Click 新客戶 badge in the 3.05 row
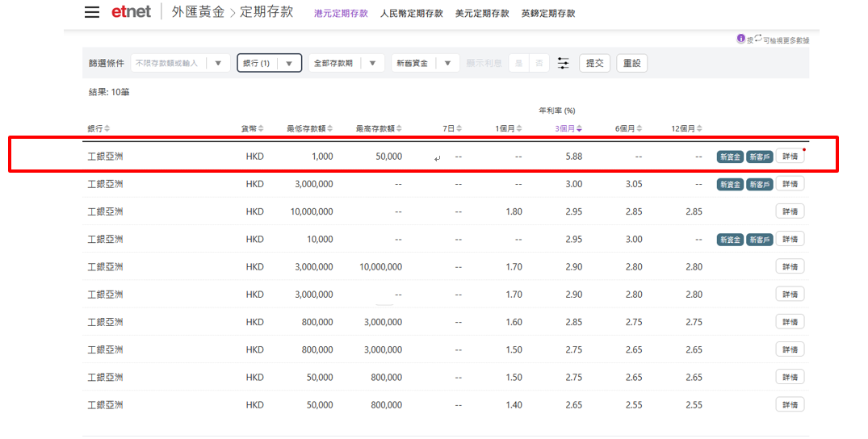This screenshot has height=439, width=868. tap(760, 184)
